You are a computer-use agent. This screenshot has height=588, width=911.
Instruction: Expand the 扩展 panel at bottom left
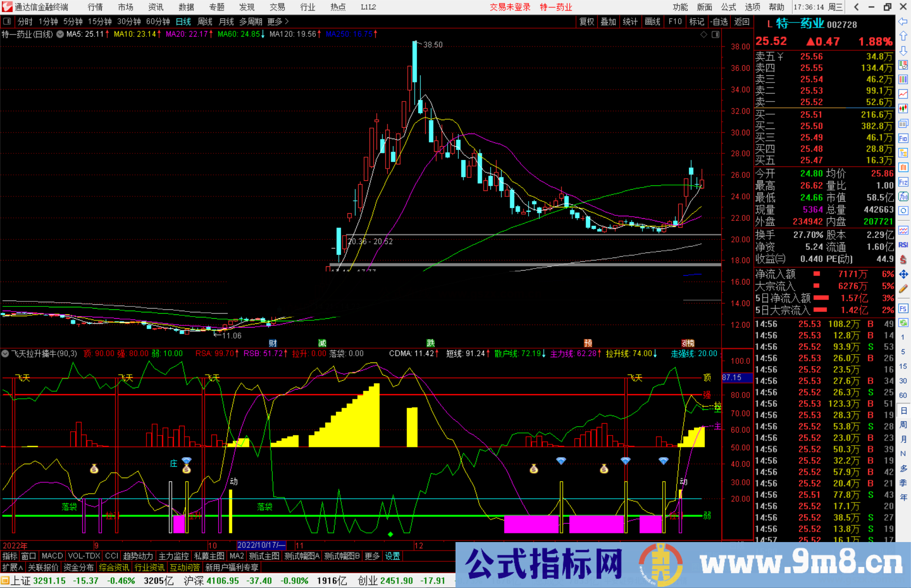click(12, 567)
